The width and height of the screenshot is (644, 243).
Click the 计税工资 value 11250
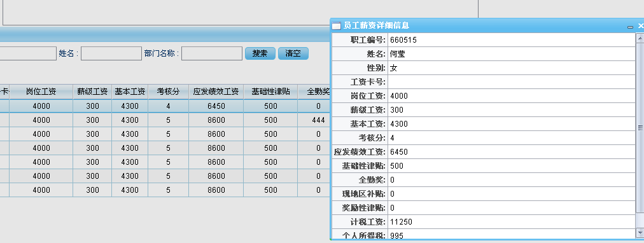pyautogui.click(x=402, y=222)
